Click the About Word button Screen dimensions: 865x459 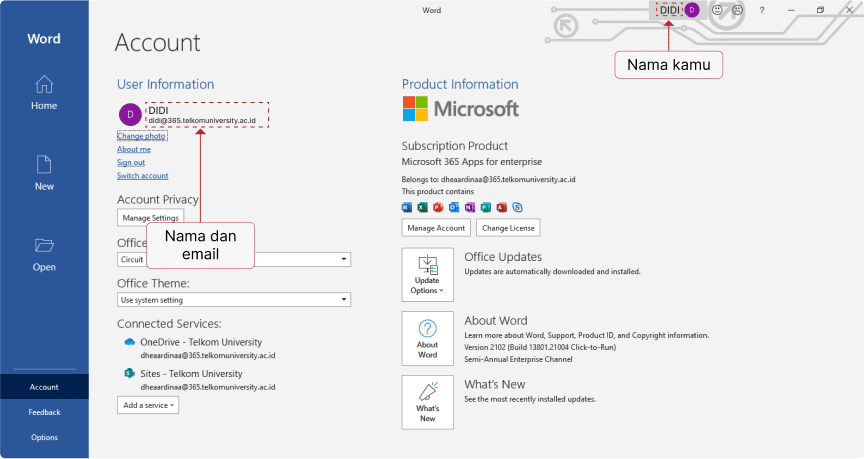click(x=428, y=339)
